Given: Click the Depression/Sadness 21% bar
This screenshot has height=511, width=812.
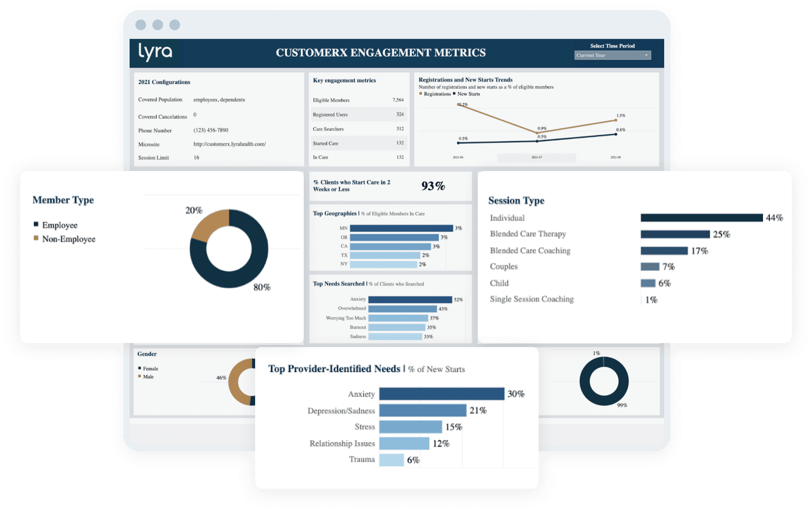Looking at the screenshot, I should (422, 410).
